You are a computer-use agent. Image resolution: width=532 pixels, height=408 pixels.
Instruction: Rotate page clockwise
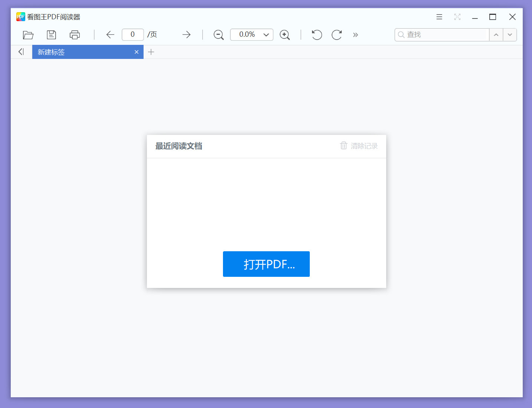coord(336,35)
